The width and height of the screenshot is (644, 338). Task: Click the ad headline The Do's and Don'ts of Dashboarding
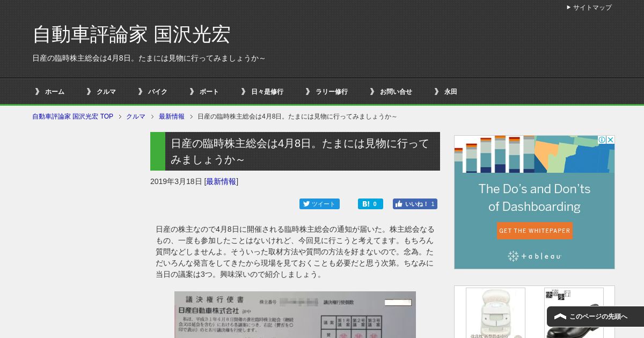(x=535, y=197)
